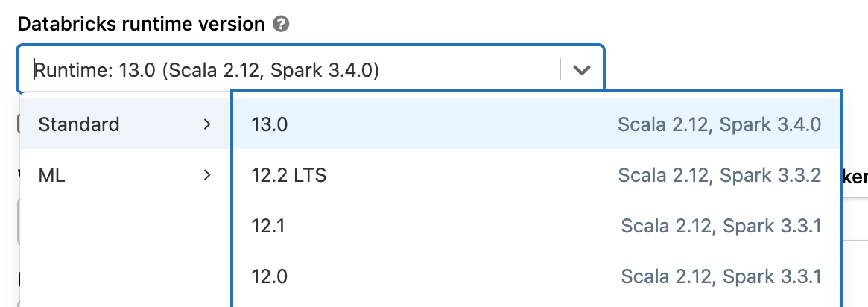Click the divider line beside the dropdown arrow
The image size is (868, 307).
click(560, 70)
